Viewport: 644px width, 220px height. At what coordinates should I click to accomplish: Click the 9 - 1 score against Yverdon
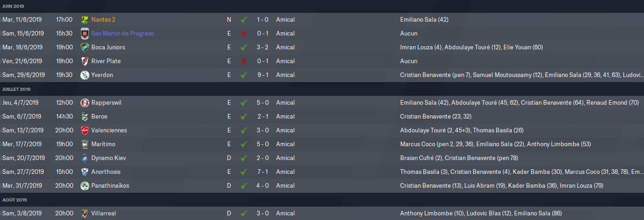coord(263,75)
